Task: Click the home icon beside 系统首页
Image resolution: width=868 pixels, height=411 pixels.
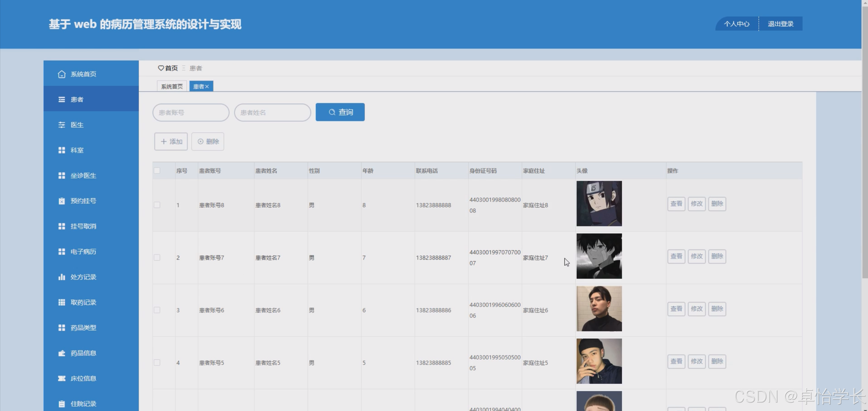Action: pos(61,74)
